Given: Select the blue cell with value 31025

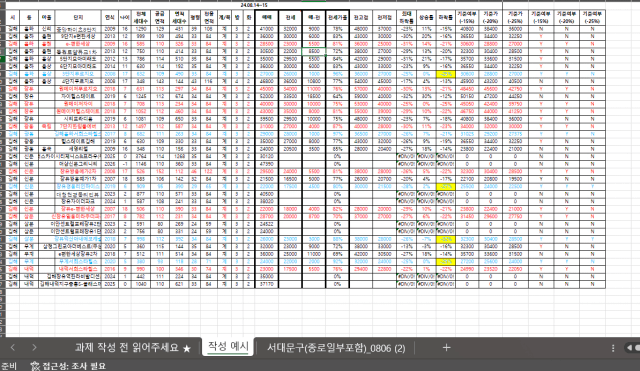Looking at the screenshot, I should [x=467, y=134].
